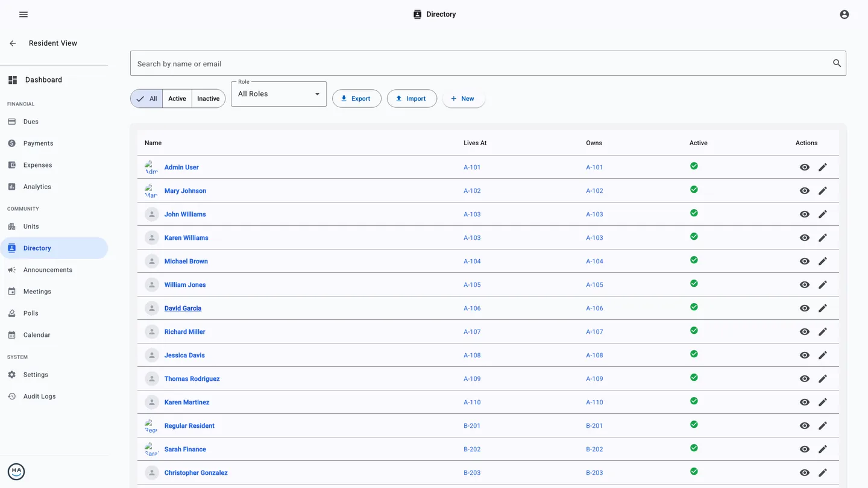Image resolution: width=868 pixels, height=488 pixels.
Task: Click the HA logo icon
Action: [16, 472]
